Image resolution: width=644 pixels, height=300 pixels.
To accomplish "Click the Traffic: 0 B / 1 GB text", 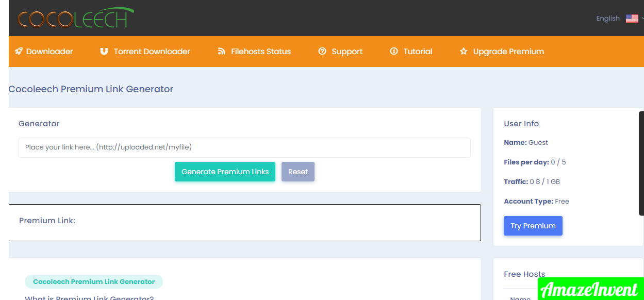I will (532, 181).
